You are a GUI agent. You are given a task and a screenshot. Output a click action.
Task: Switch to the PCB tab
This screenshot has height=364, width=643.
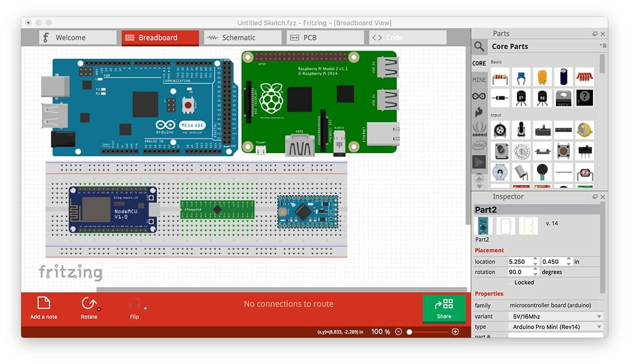tap(325, 38)
